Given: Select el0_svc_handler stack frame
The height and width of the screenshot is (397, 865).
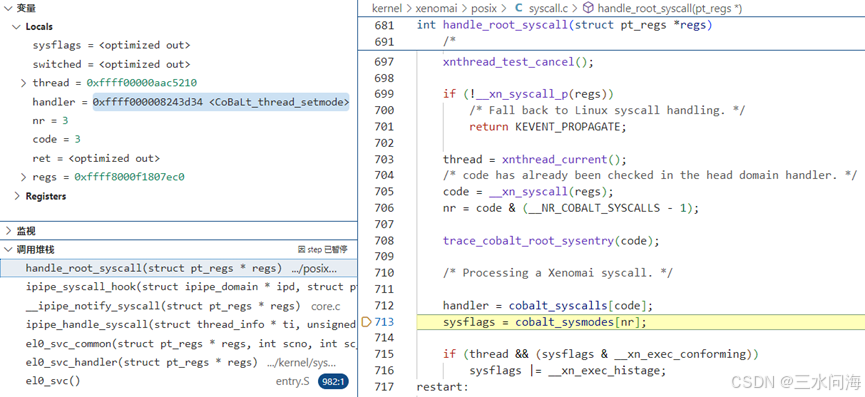Looking at the screenshot, I should (179, 362).
